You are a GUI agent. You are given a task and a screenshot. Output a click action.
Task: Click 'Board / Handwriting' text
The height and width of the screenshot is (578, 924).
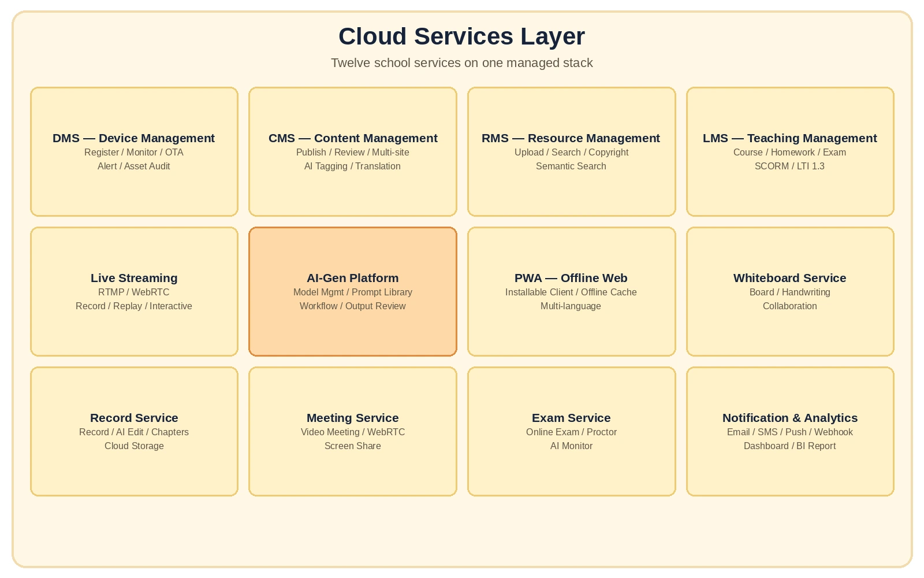[x=790, y=292]
